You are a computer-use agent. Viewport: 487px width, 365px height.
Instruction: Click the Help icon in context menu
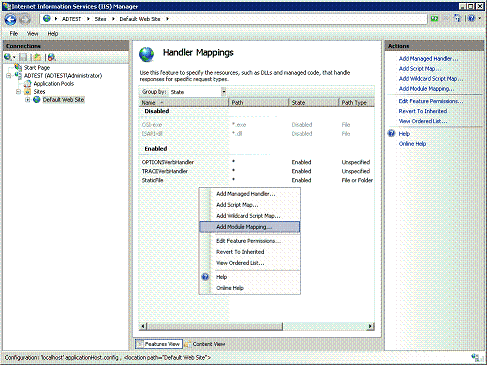point(205,277)
